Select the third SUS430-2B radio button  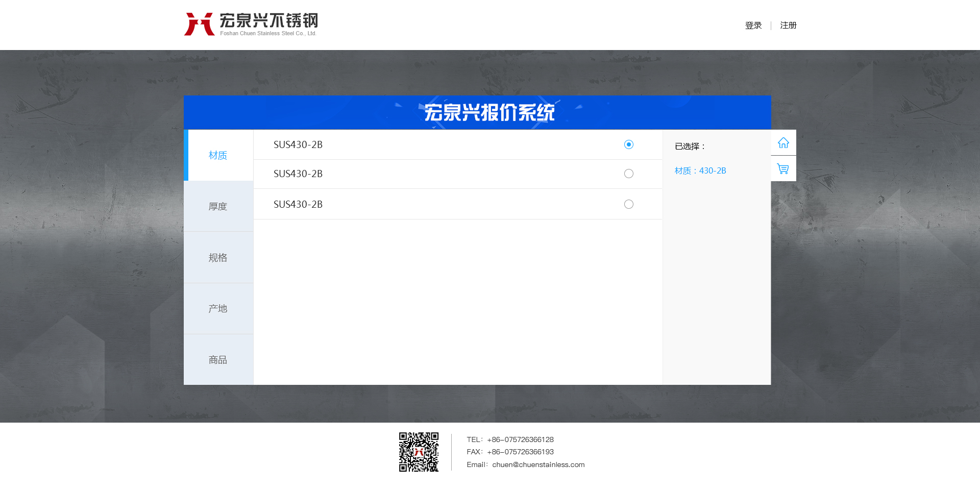pos(629,204)
